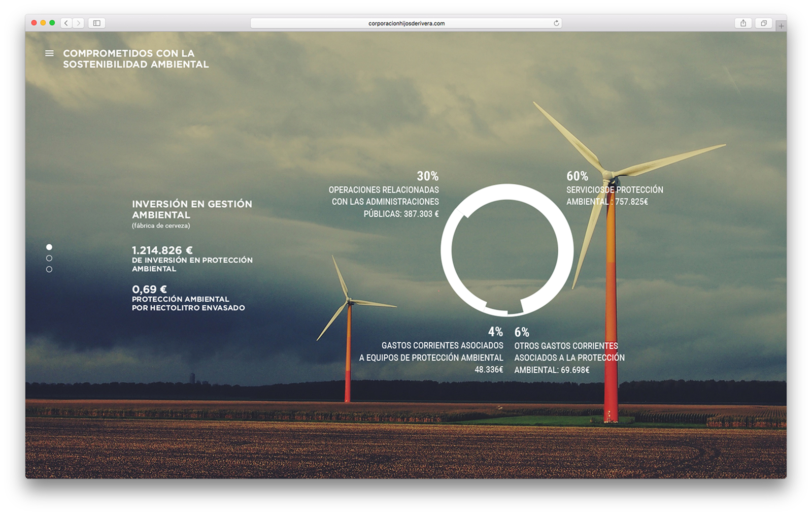Click the forward navigation arrow
812x515 pixels.
point(79,23)
